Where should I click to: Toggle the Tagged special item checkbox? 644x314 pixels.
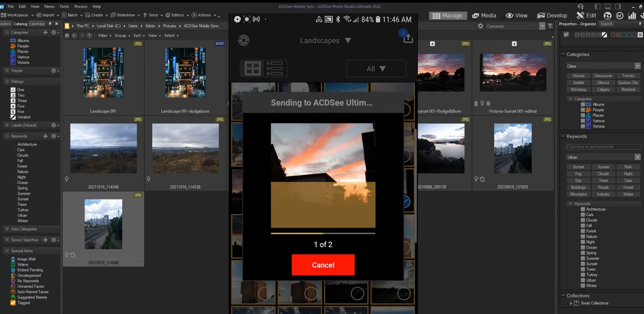13,303
